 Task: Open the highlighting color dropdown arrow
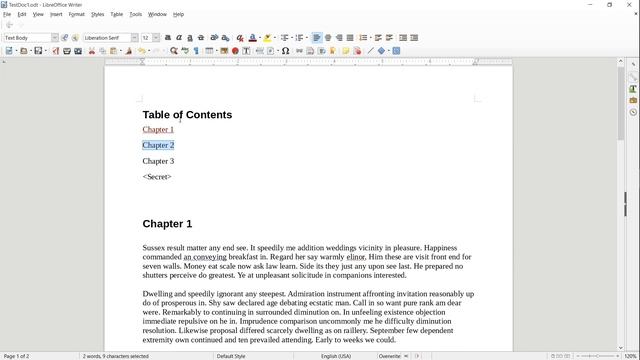(x=275, y=38)
